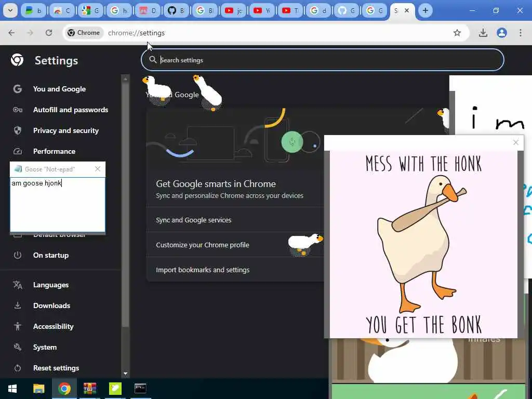
Task: Click the Chrome taskbar icon
Action: 64,389
